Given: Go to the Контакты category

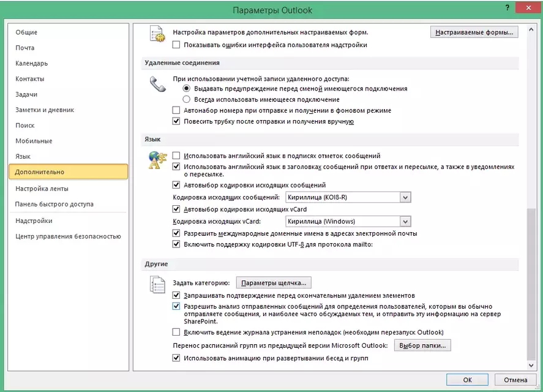Looking at the screenshot, I should [68, 79].
